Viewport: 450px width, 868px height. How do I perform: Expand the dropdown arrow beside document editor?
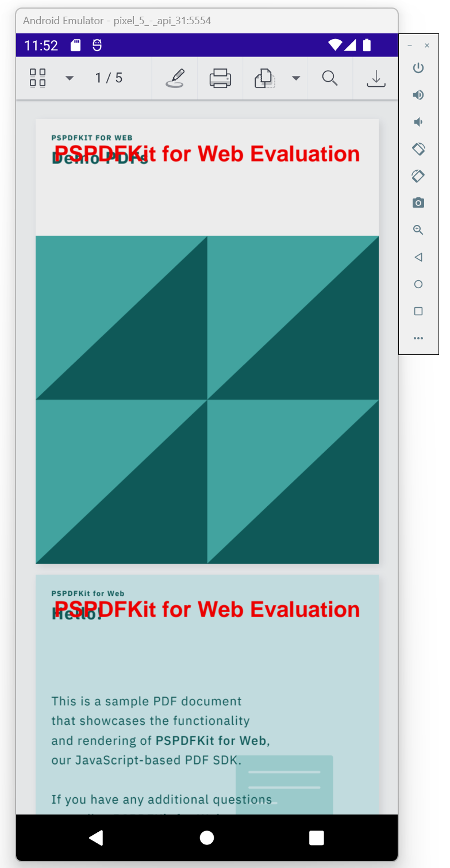[296, 78]
